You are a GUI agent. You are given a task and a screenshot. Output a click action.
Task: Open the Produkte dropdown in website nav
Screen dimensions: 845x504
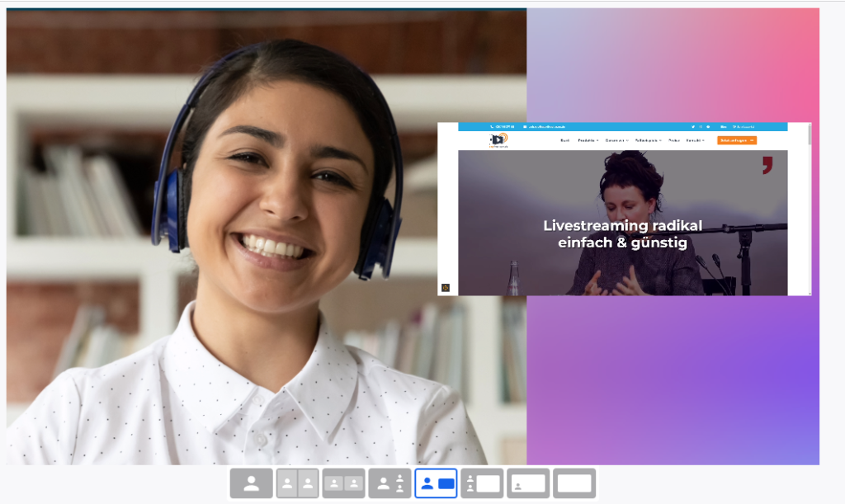tap(588, 141)
